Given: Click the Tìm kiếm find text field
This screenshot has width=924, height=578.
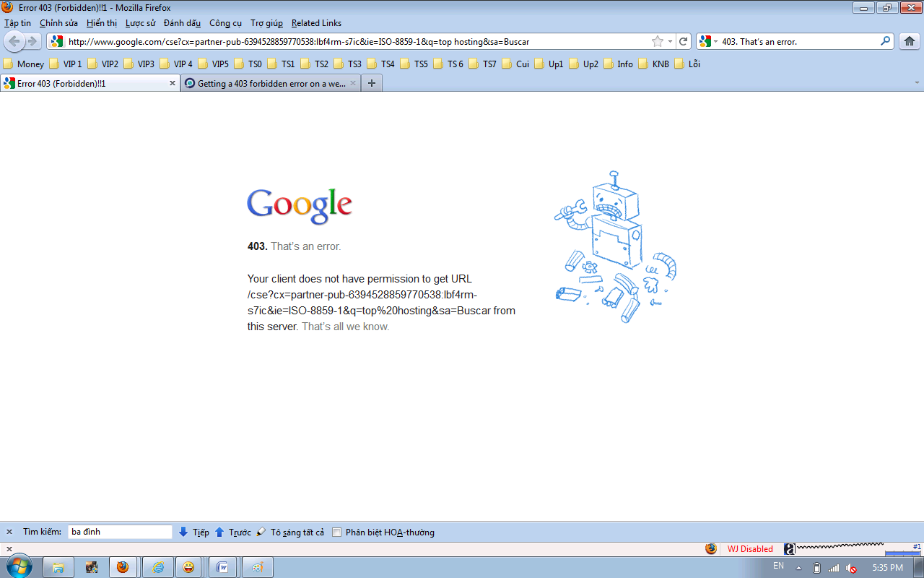Looking at the screenshot, I should pos(120,532).
